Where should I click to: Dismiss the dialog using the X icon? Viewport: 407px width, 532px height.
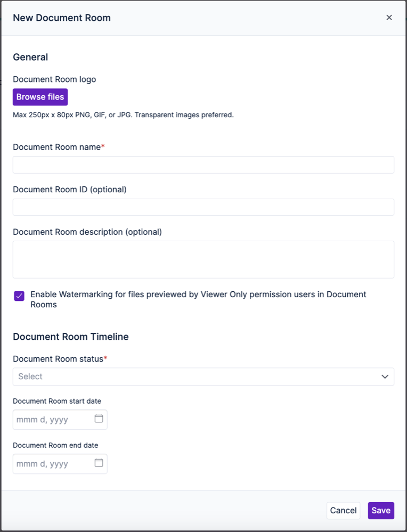[x=389, y=17]
